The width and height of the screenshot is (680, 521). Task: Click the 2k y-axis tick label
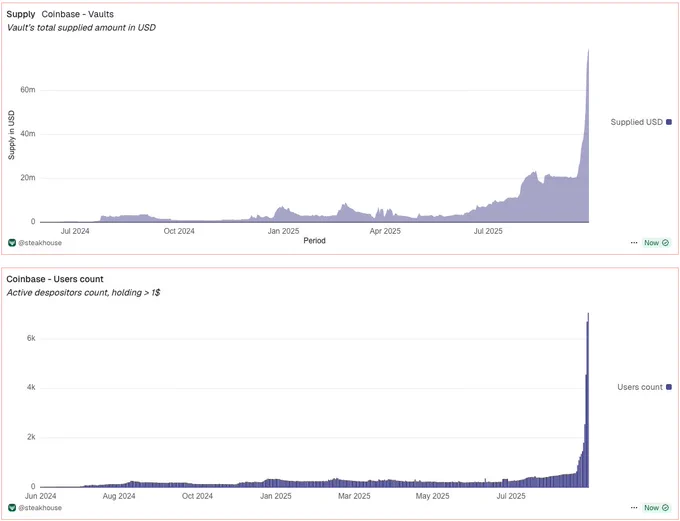pyautogui.click(x=31, y=437)
